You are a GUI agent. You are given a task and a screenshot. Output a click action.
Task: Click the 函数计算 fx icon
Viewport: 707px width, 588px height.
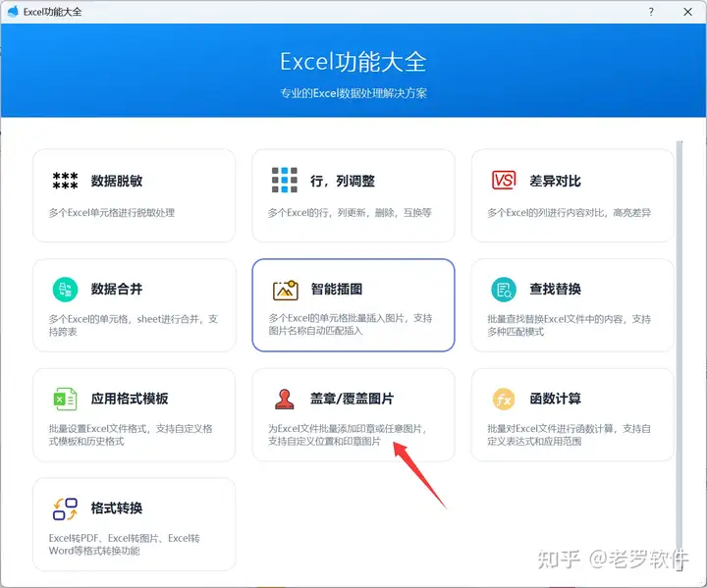pos(504,400)
